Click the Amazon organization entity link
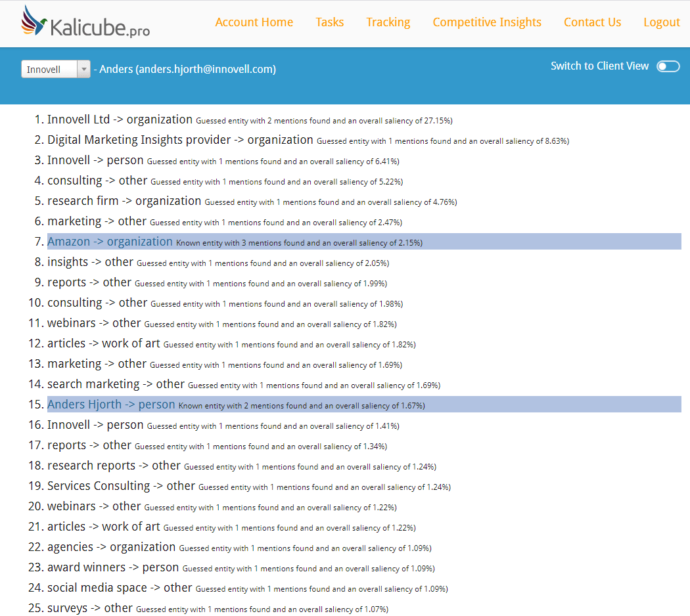The width and height of the screenshot is (690, 616). [110, 242]
